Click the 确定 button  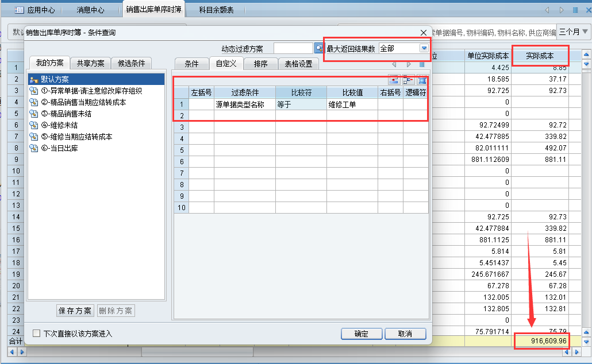(362, 334)
